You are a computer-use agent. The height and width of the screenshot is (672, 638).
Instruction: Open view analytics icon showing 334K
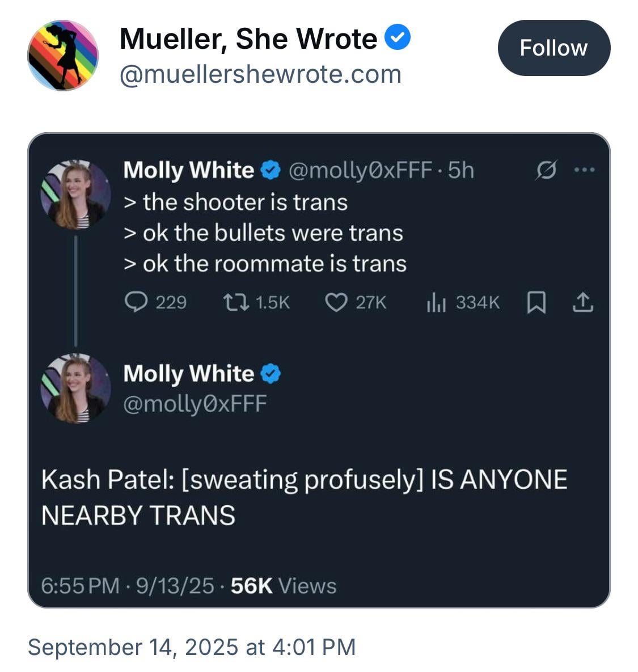tap(437, 302)
